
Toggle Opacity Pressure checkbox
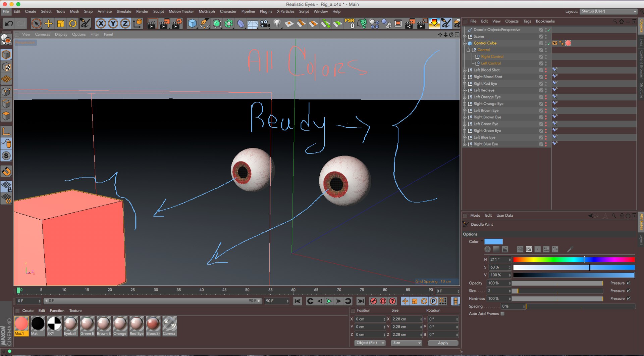click(x=628, y=283)
